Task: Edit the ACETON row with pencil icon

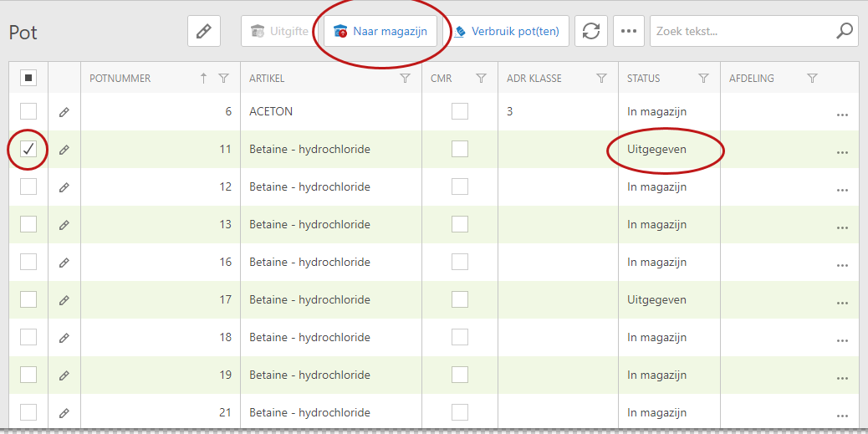Action: 64,112
